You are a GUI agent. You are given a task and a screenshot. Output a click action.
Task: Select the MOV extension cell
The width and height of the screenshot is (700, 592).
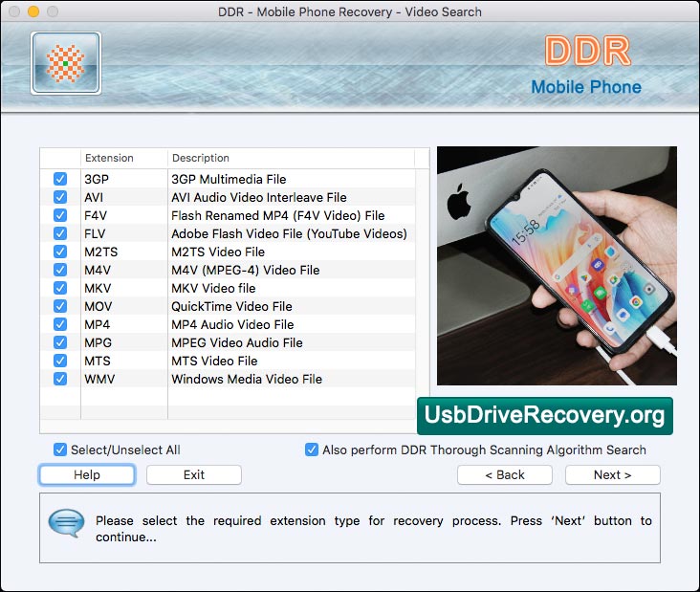click(x=124, y=306)
